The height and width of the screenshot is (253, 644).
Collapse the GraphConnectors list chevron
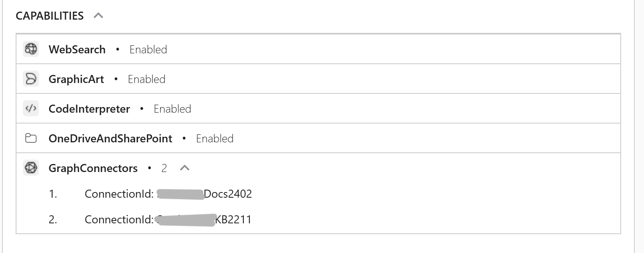(185, 168)
